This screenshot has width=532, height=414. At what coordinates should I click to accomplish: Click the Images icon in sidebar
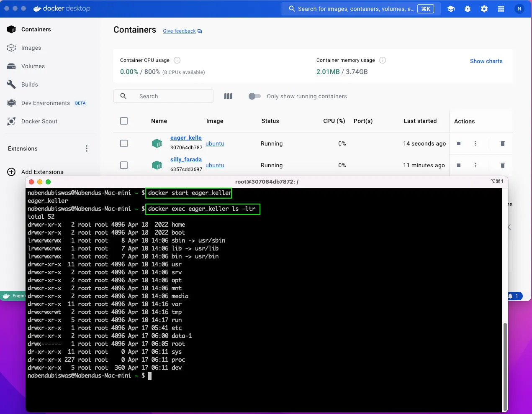pyautogui.click(x=11, y=48)
